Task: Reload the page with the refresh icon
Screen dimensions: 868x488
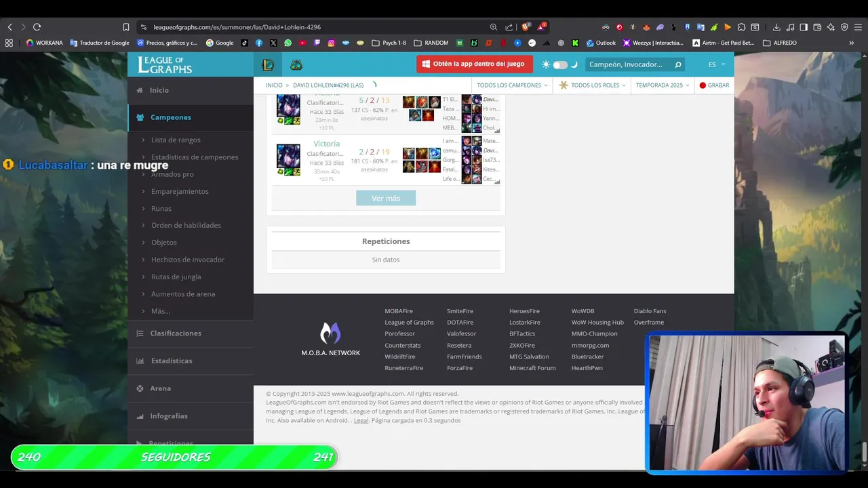Action: pyautogui.click(x=37, y=27)
